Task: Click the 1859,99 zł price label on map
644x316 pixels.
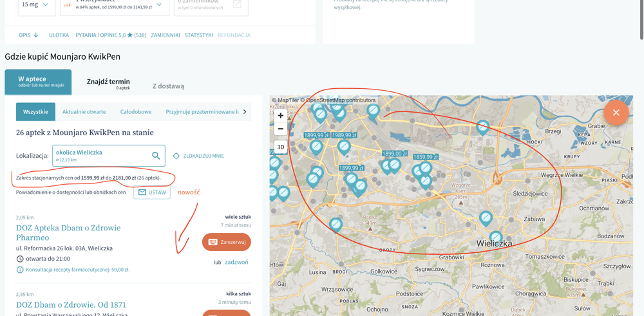Action: [425, 157]
